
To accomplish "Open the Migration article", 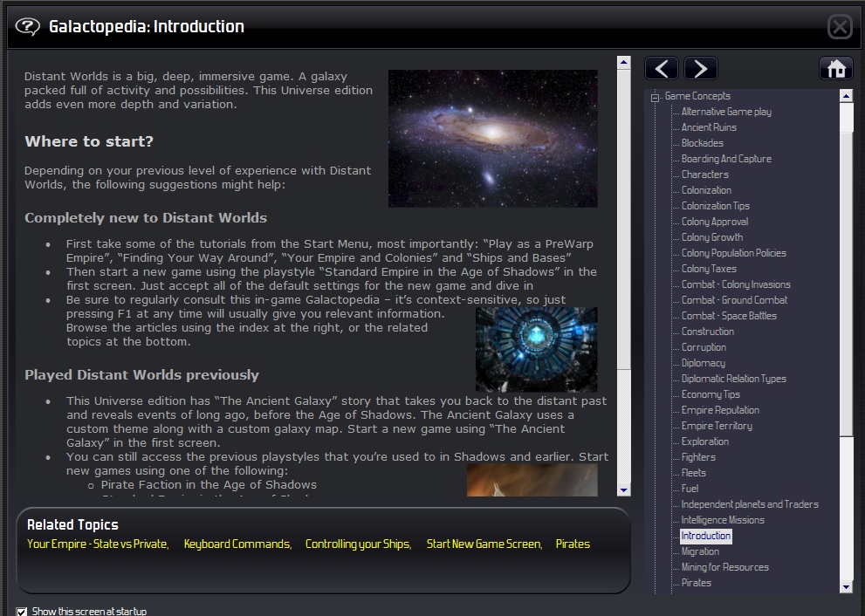I will pos(700,551).
